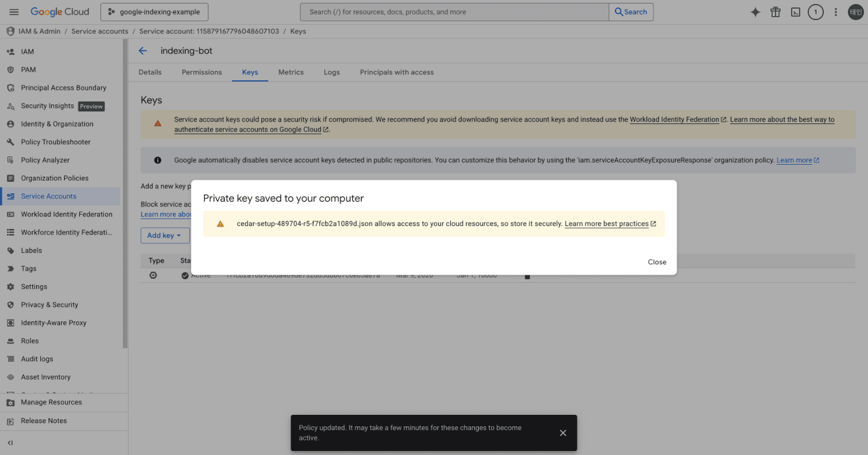Click the Asset Inventory sidebar icon
This screenshot has width=868, height=455.
10,377
